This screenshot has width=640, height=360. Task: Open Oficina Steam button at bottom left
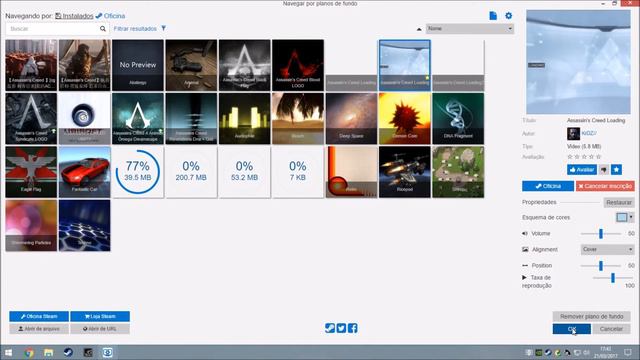coord(39,316)
